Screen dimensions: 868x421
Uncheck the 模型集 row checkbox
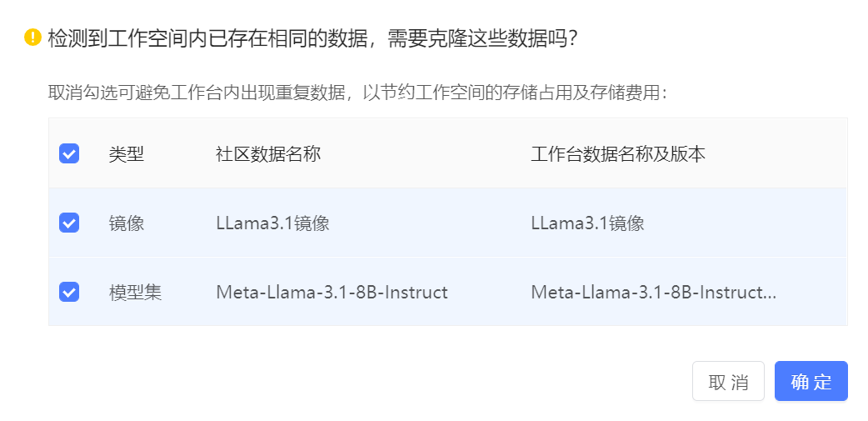coord(69,292)
